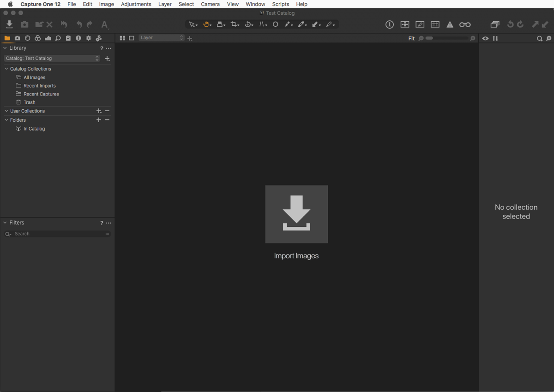The image size is (554, 392).
Task: Switch viewer to multi-image grid view
Action: point(122,38)
